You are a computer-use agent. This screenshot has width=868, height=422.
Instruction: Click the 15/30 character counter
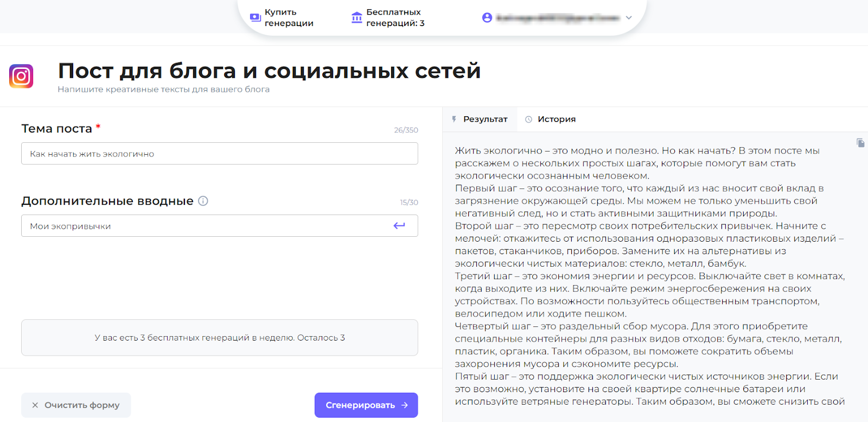coord(409,203)
